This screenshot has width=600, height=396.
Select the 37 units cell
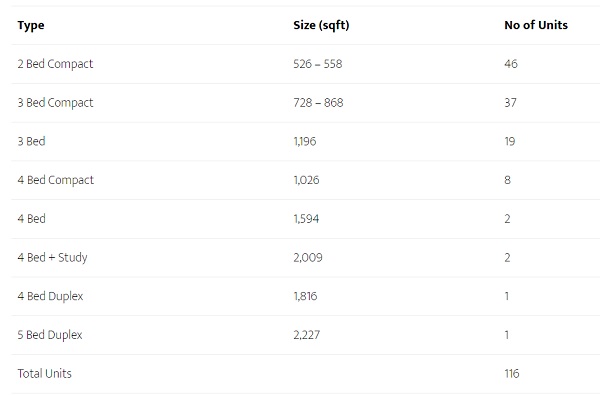[x=510, y=103]
